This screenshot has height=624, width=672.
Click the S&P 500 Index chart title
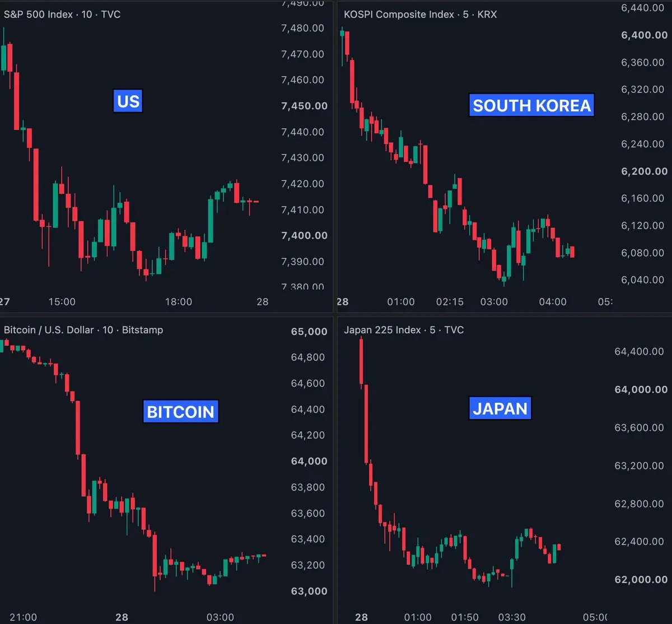pyautogui.click(x=62, y=15)
